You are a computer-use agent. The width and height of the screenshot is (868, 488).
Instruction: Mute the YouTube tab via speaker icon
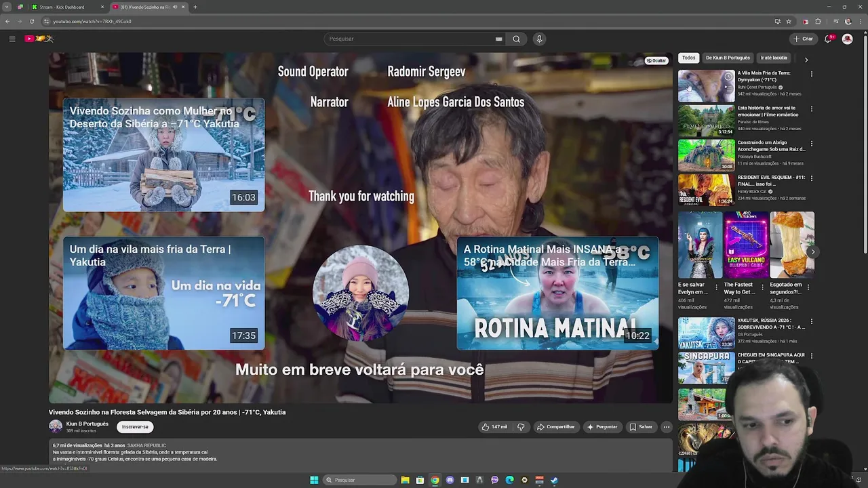point(175,7)
